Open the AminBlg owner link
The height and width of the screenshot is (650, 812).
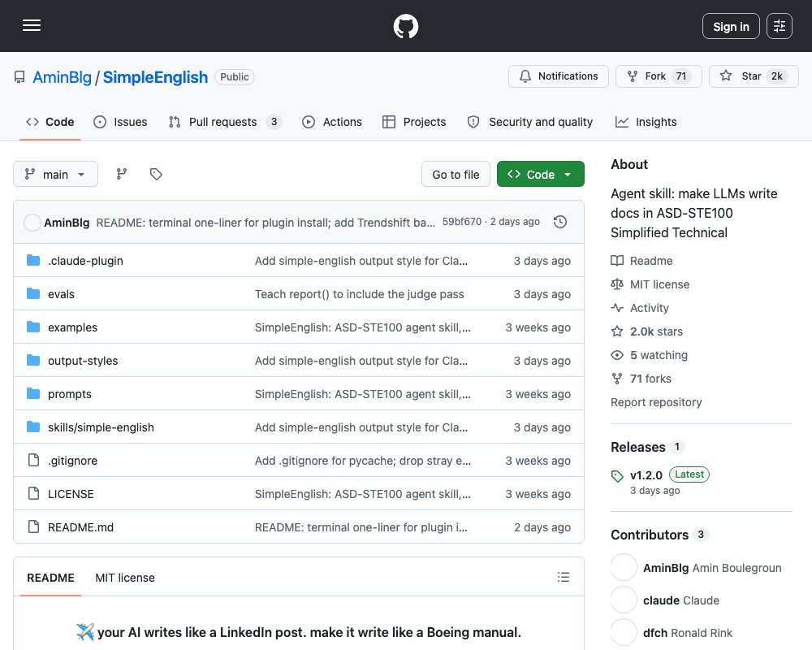(x=62, y=77)
